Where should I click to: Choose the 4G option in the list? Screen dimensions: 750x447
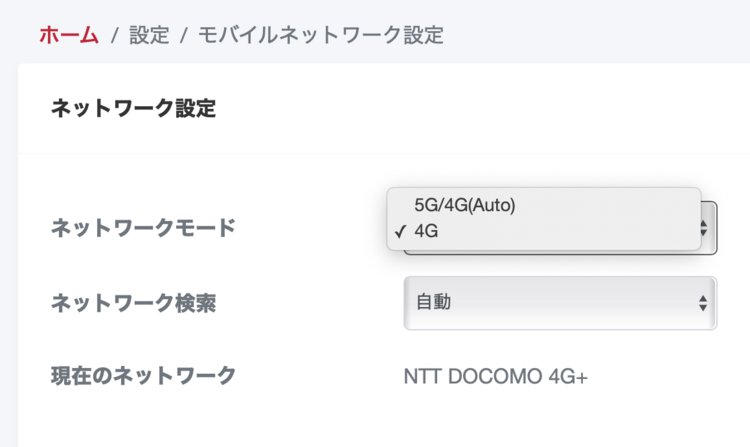(x=426, y=231)
